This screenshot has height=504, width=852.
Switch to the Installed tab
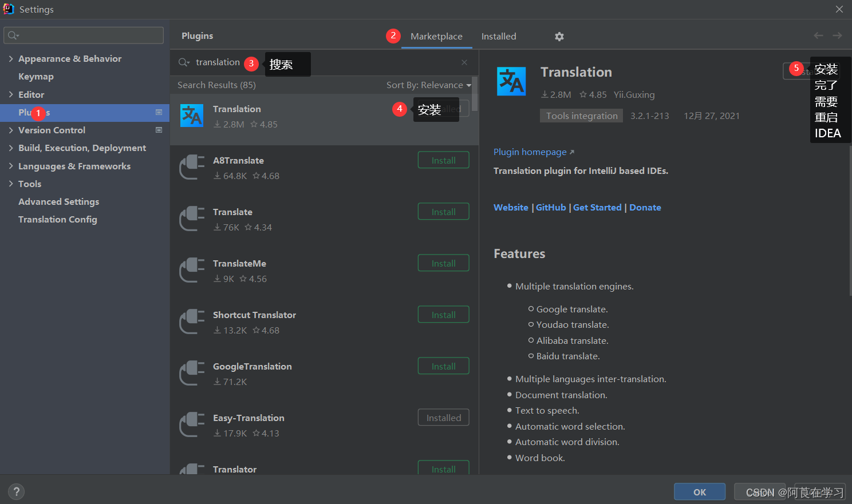tap(499, 36)
